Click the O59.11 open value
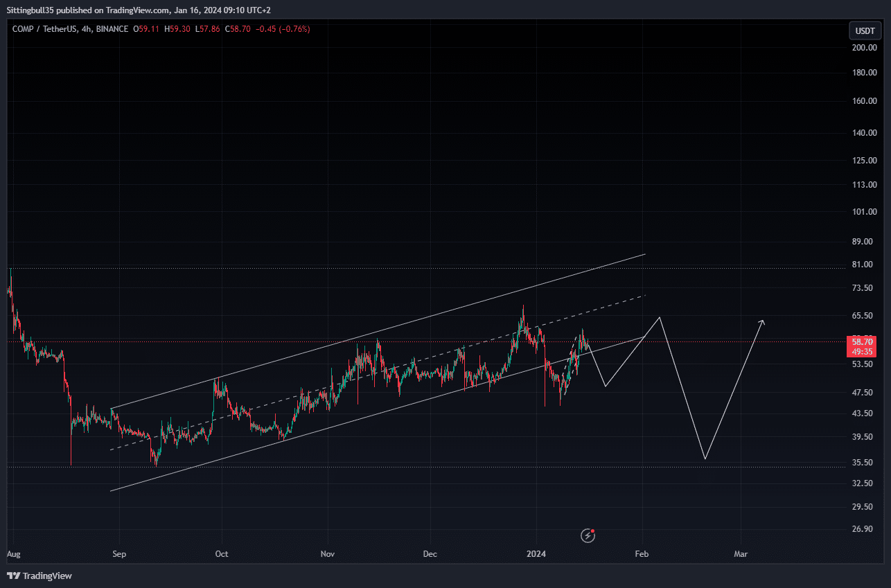The height and width of the screenshot is (588, 891). pyautogui.click(x=146, y=29)
